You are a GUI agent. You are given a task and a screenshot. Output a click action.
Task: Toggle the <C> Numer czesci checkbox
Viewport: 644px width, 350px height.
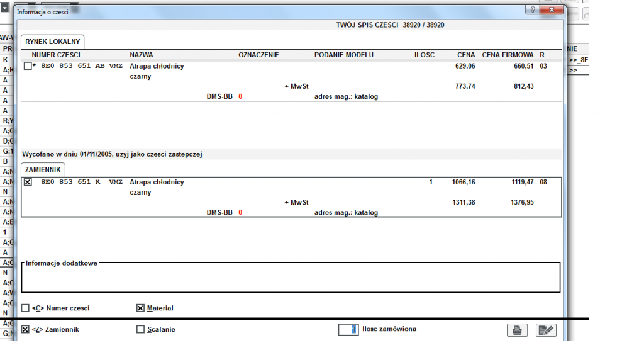pos(25,308)
